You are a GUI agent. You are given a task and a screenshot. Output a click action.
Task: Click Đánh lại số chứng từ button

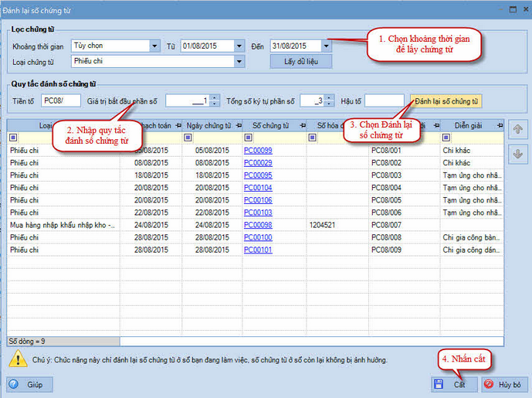pos(446,101)
